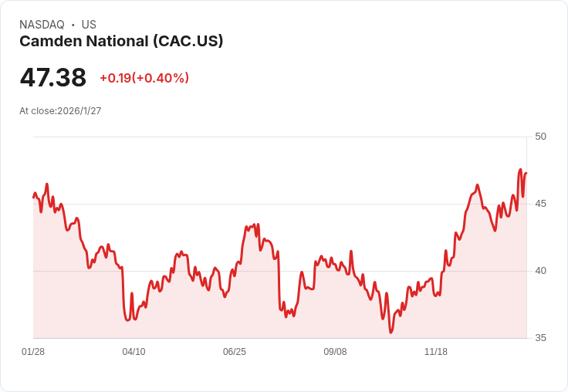Viewport: 568px width, 392px height.
Task: Select the NASDAQ exchange label
Action: click(x=42, y=25)
